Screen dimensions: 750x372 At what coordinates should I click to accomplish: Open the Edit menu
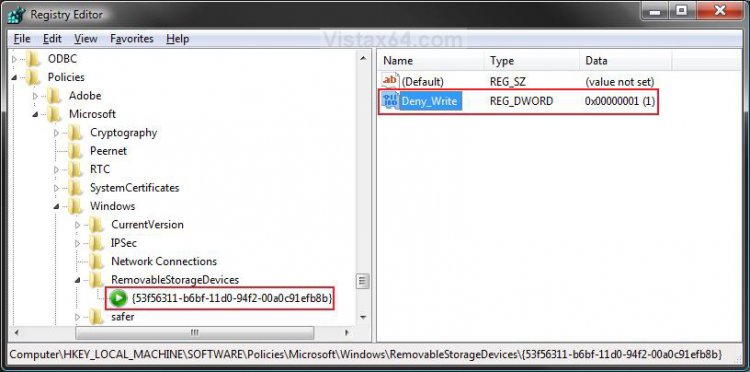[52, 39]
